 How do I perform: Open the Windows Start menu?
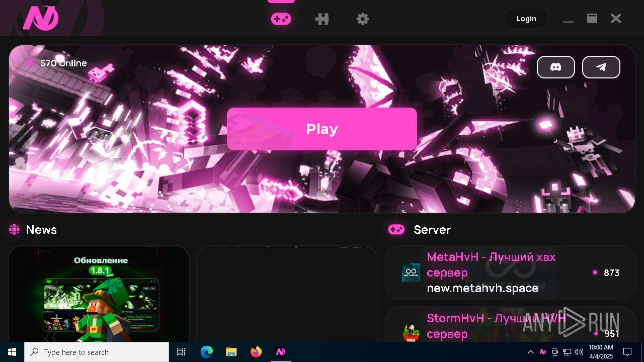coord(12,352)
